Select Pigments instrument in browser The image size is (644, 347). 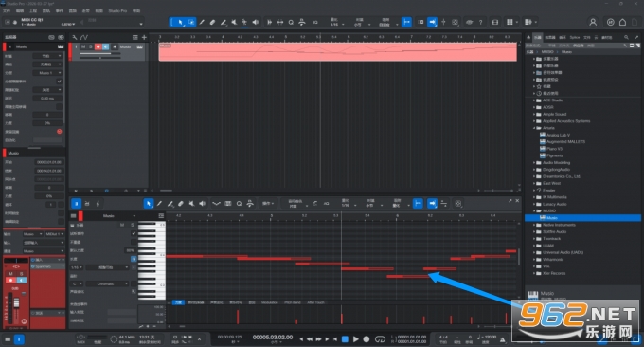pyautogui.click(x=554, y=155)
